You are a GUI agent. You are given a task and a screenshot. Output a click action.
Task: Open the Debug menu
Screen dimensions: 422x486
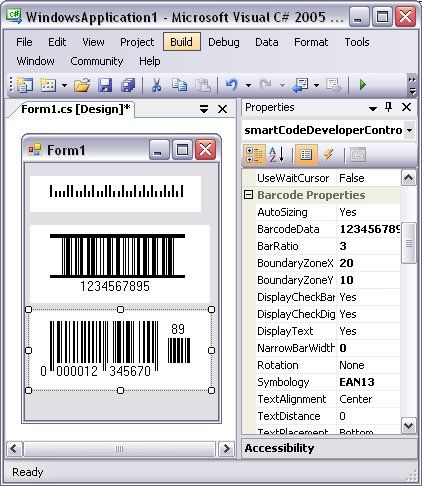tap(224, 42)
